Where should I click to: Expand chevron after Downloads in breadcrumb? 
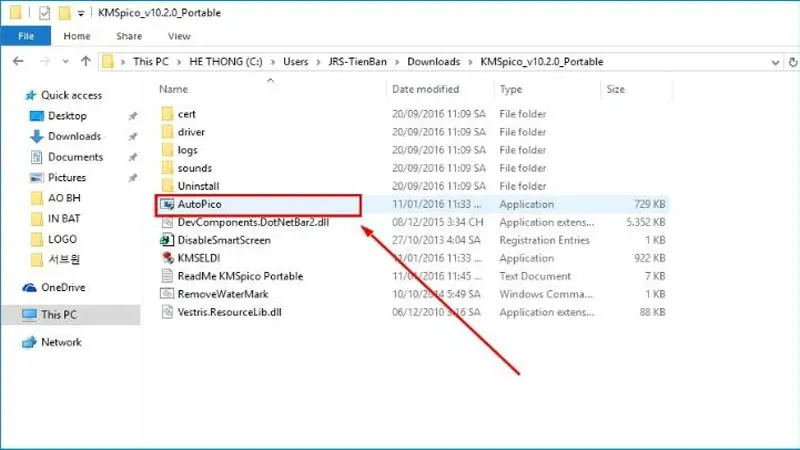pos(470,62)
